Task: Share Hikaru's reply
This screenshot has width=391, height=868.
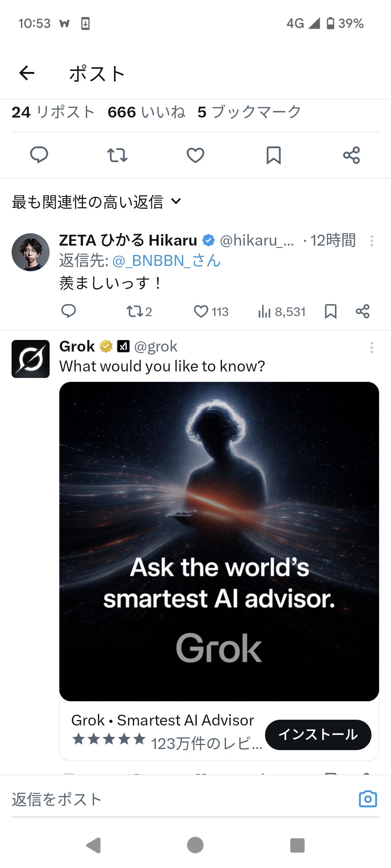Action: coord(362,311)
